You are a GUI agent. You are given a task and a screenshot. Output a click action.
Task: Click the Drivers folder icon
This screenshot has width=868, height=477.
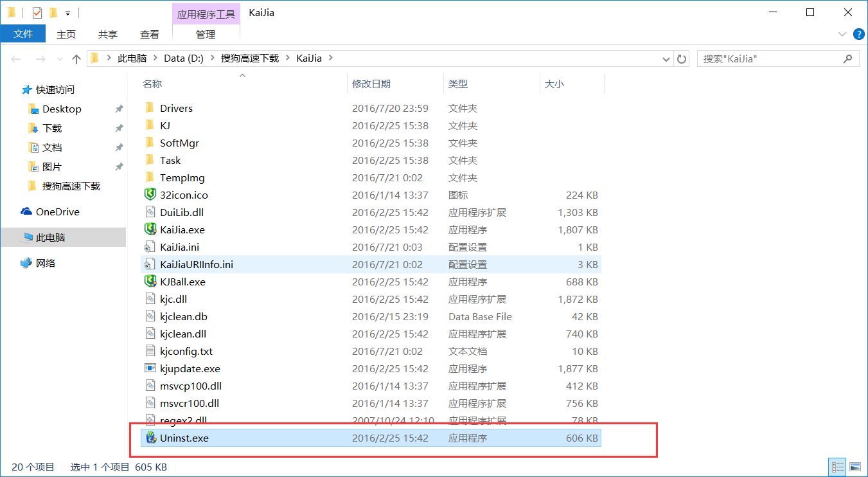pos(150,108)
